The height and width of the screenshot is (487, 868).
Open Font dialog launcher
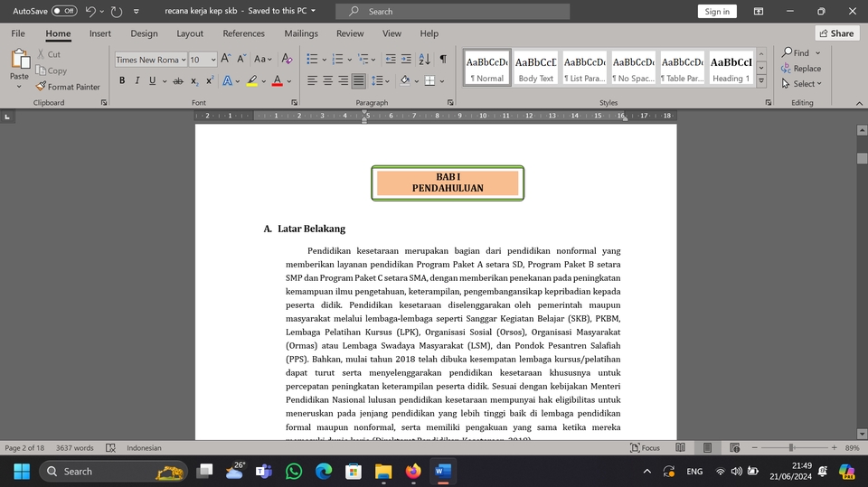294,102
